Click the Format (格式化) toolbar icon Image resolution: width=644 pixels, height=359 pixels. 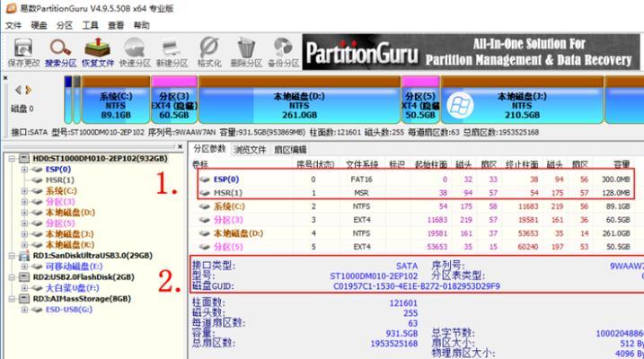point(209,53)
